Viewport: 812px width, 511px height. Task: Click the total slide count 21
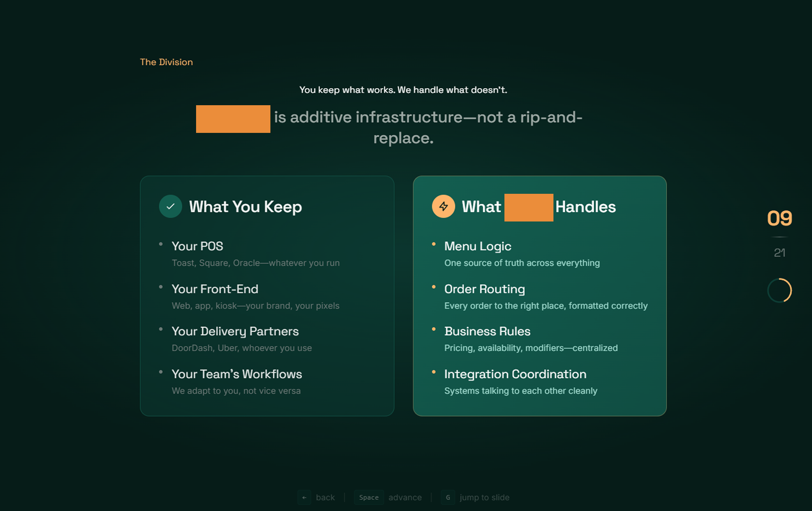[x=779, y=253]
